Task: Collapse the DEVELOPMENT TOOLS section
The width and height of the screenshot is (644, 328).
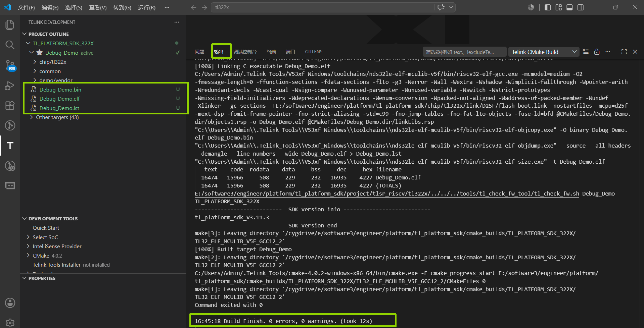Action: [x=24, y=218]
